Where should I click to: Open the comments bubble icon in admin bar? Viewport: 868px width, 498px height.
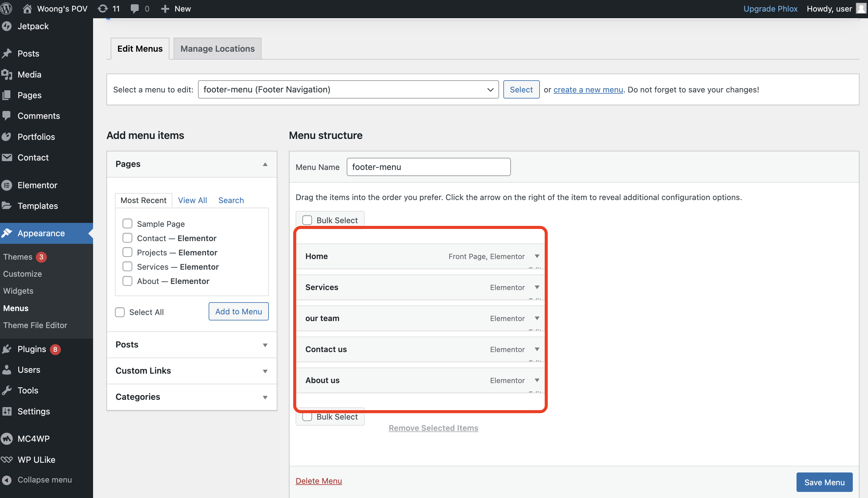(x=134, y=9)
